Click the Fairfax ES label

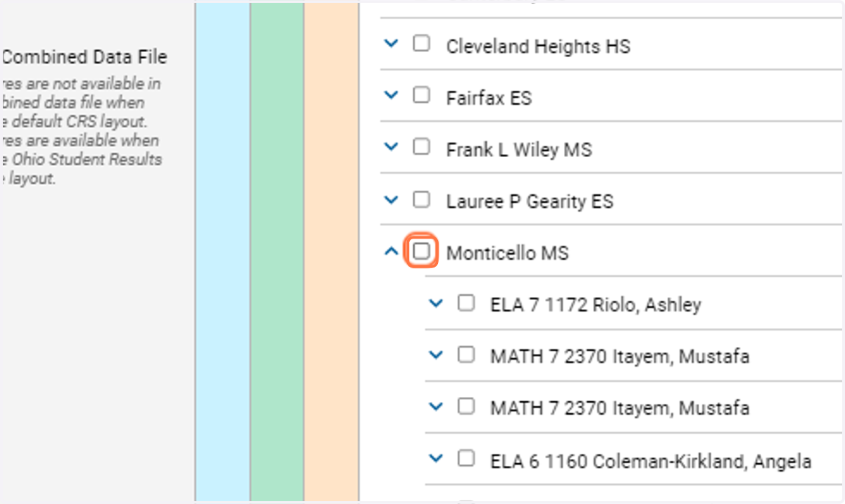pos(489,98)
